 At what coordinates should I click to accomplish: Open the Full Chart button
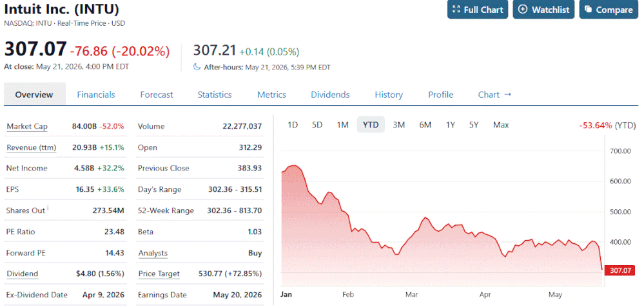click(478, 10)
